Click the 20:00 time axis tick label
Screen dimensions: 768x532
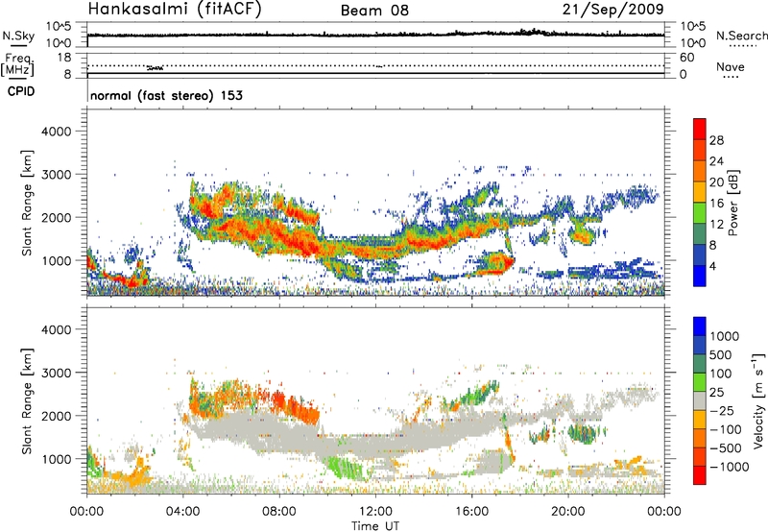(x=568, y=512)
